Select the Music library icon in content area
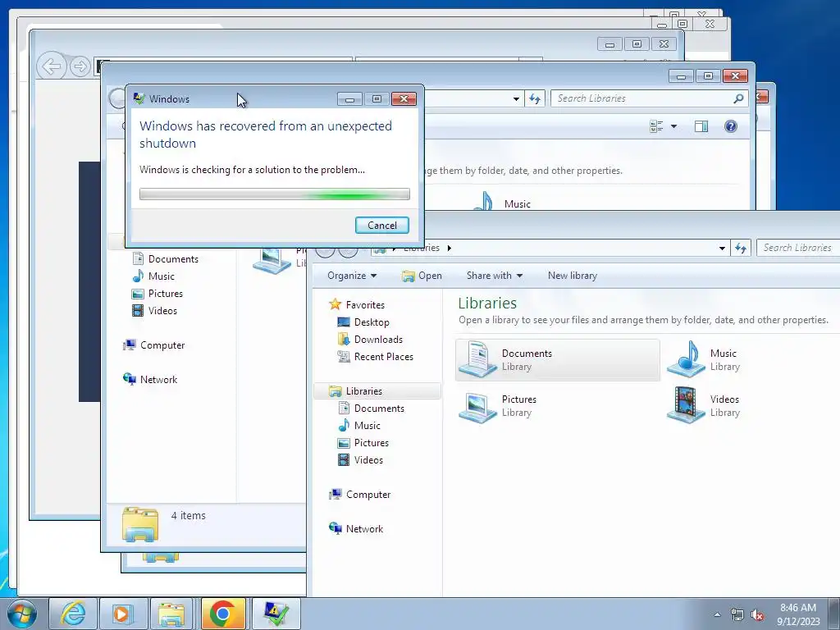The height and width of the screenshot is (630, 840). (686, 359)
